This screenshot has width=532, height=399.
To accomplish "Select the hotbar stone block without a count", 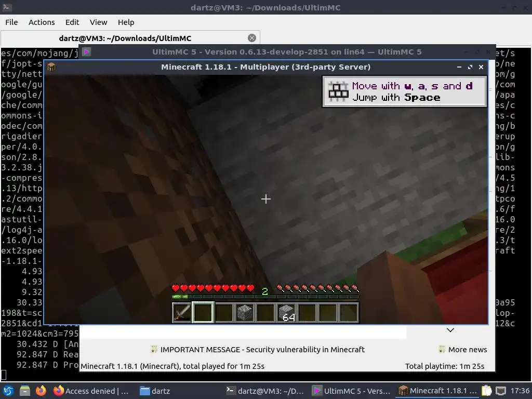I will point(245,312).
